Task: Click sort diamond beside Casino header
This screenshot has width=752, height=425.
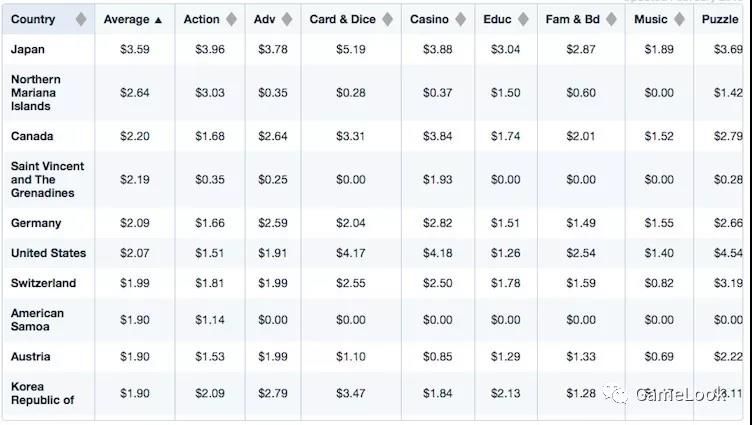Action: (x=460, y=19)
